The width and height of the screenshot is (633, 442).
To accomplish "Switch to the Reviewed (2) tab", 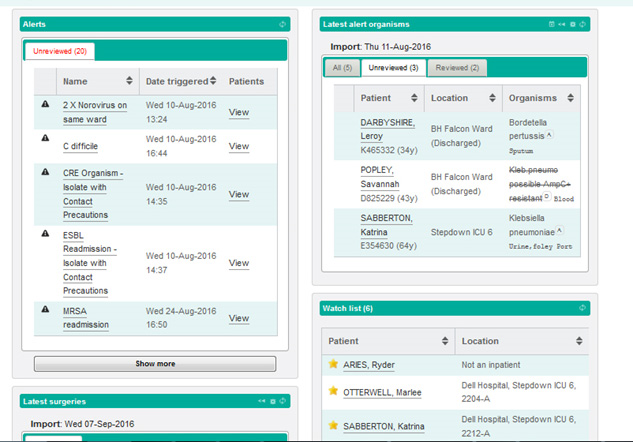I will coord(458,68).
